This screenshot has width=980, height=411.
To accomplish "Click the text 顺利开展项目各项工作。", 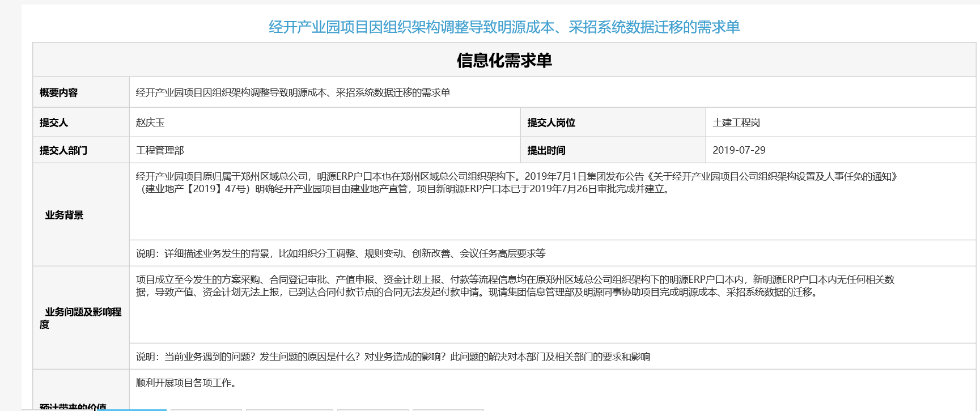I will point(186,383).
